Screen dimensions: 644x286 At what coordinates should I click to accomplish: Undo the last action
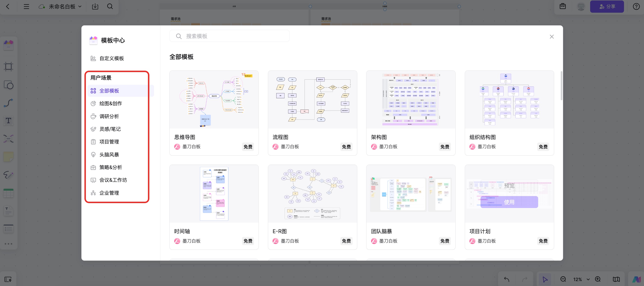(506, 279)
